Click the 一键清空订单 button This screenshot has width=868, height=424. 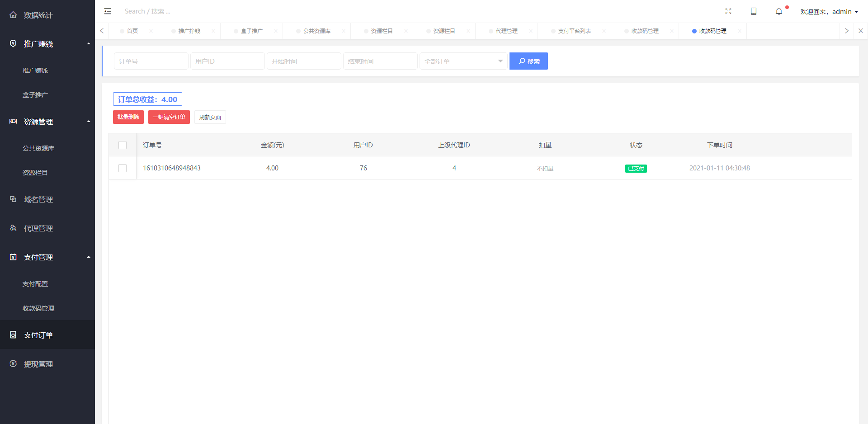(169, 117)
